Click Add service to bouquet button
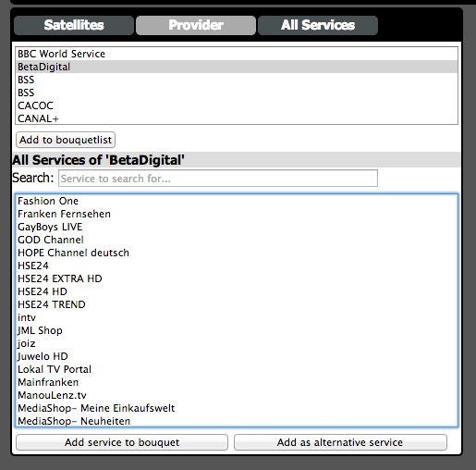The image size is (476, 470). point(122,442)
